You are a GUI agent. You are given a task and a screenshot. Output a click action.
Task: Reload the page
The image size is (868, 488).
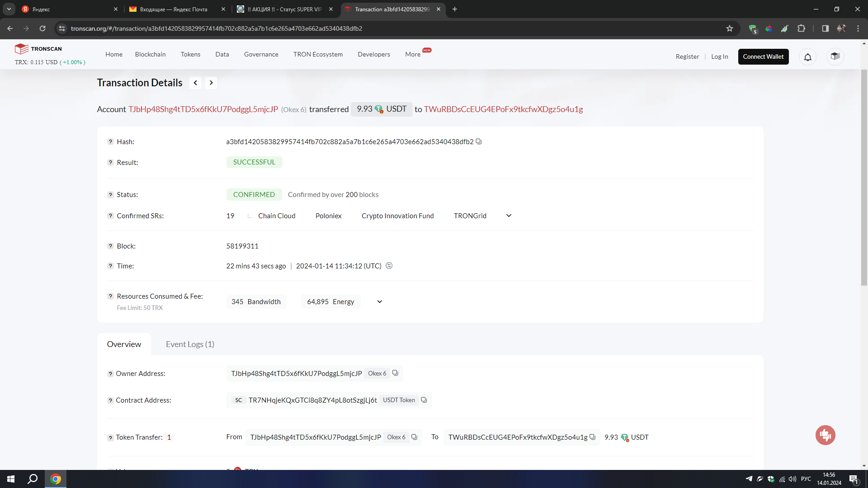click(42, 28)
